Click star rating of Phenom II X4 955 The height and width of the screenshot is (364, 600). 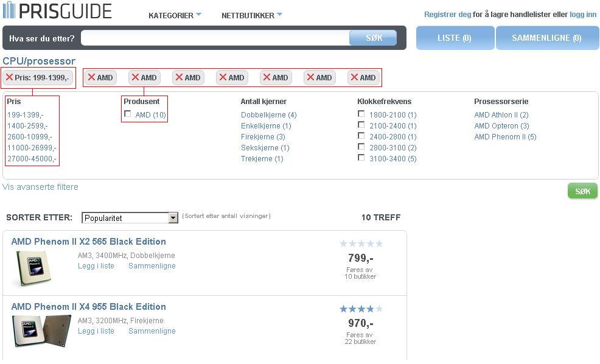tap(361, 309)
